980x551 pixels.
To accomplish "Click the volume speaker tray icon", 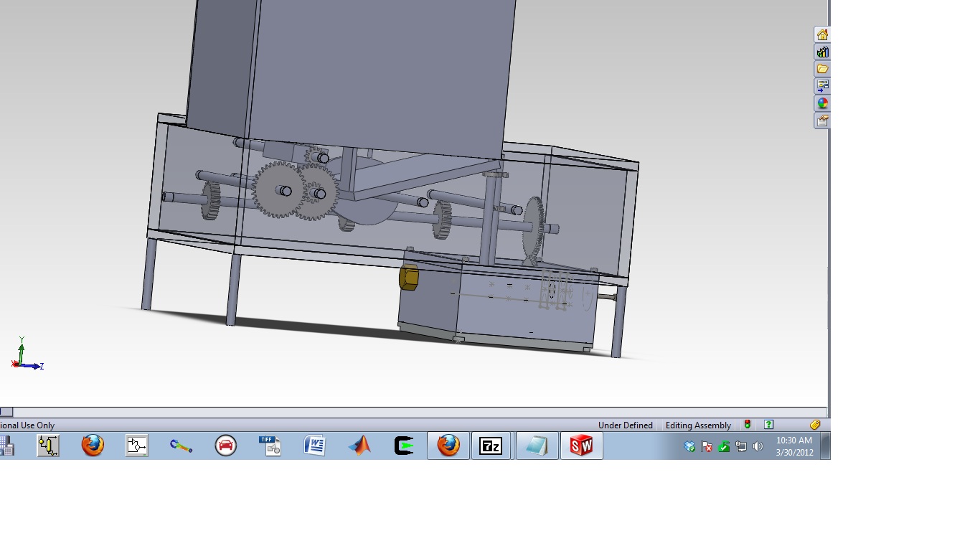I will 758,446.
